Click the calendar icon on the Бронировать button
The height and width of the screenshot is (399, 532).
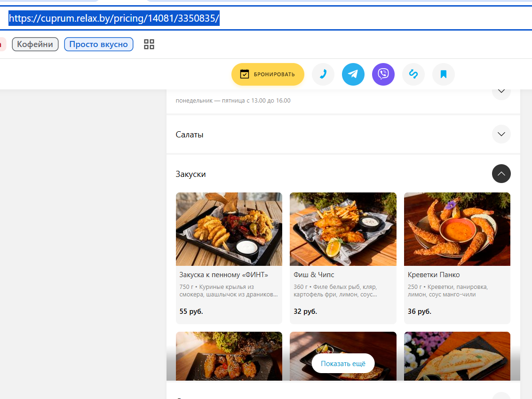click(244, 74)
